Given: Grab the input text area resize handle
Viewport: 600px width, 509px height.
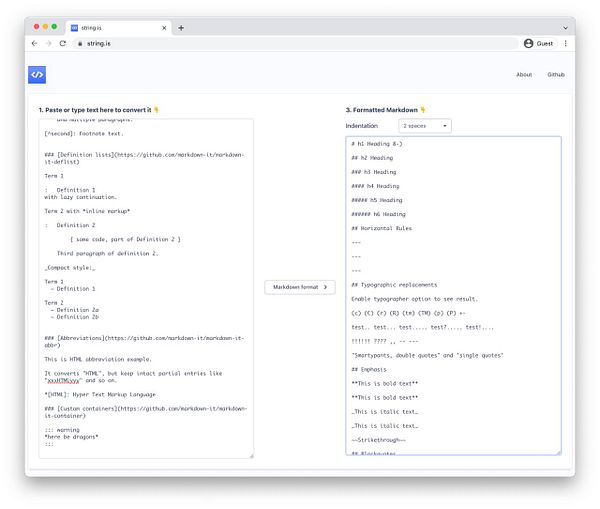Looking at the screenshot, I should [x=251, y=456].
